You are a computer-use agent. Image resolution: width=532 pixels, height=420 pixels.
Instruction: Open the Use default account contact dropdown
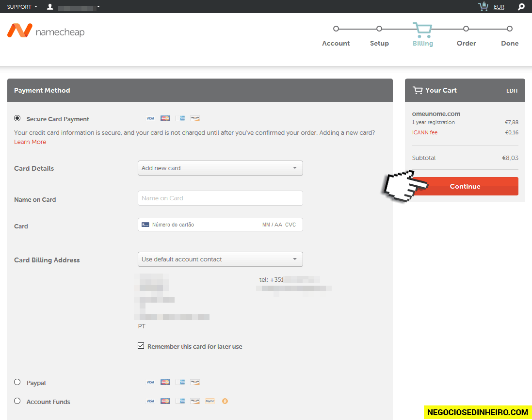pos(220,259)
